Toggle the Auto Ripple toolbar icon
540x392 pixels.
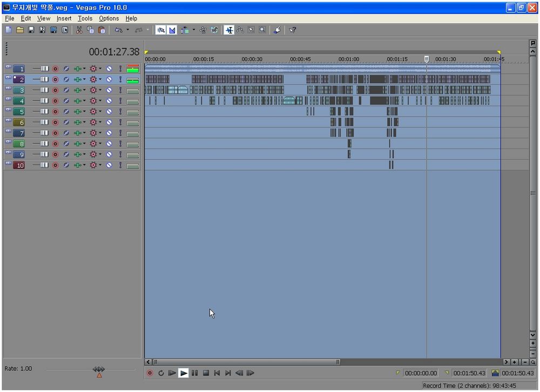[185, 30]
